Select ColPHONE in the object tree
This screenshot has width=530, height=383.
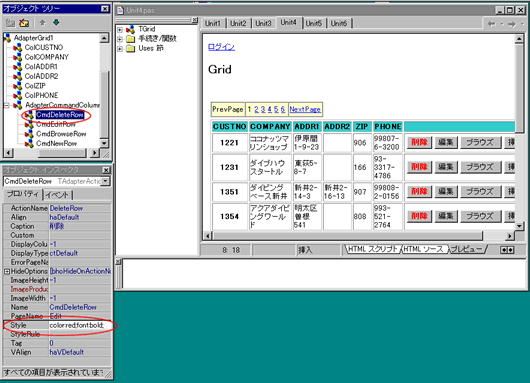tap(41, 95)
